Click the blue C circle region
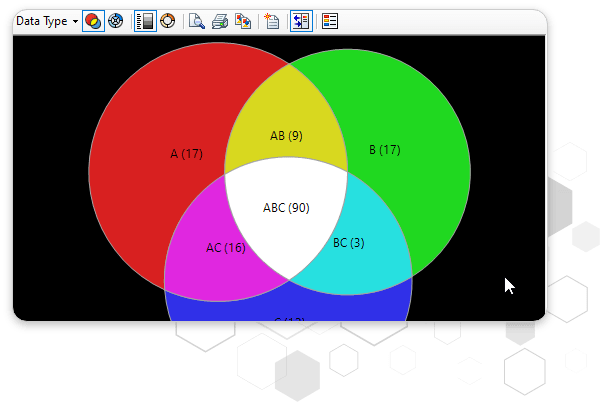600x402 pixels. (289, 306)
